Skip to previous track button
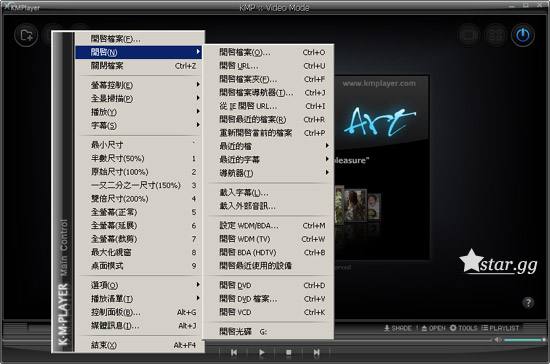 click(x=234, y=352)
